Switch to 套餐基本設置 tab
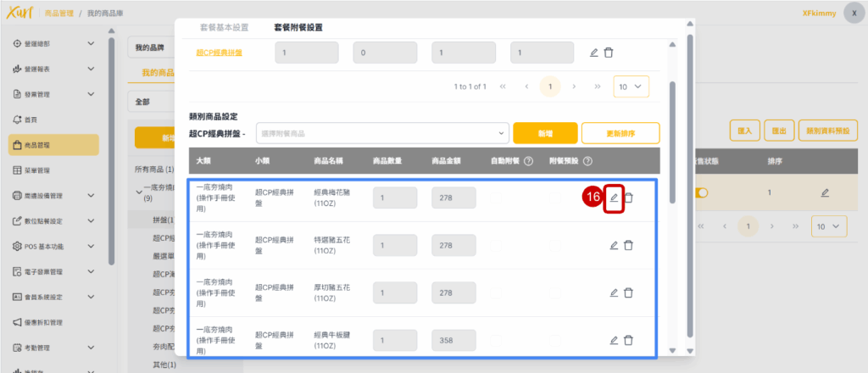Viewport: 868px width, 373px height. coord(224,28)
